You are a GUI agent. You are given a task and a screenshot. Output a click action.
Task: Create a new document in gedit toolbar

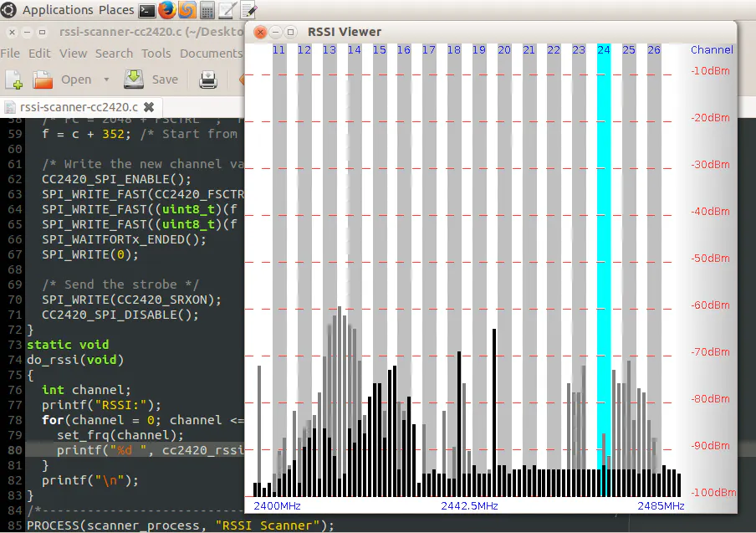coord(14,79)
